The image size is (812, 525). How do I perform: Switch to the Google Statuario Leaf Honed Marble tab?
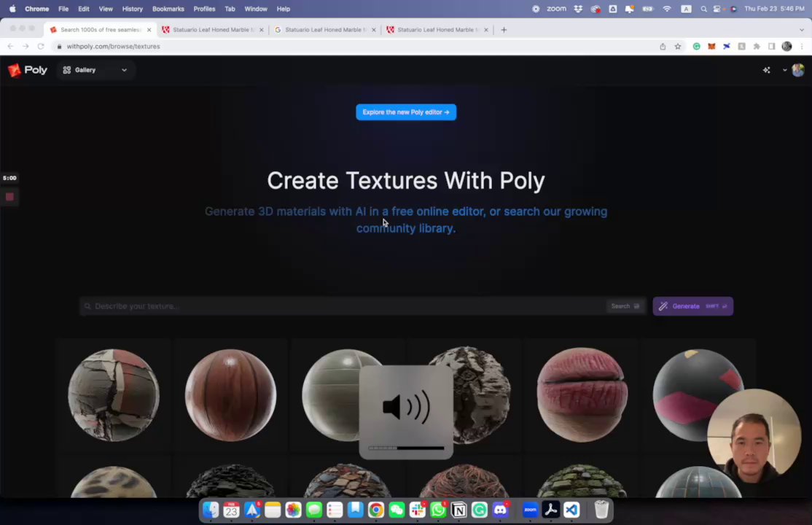(325, 30)
